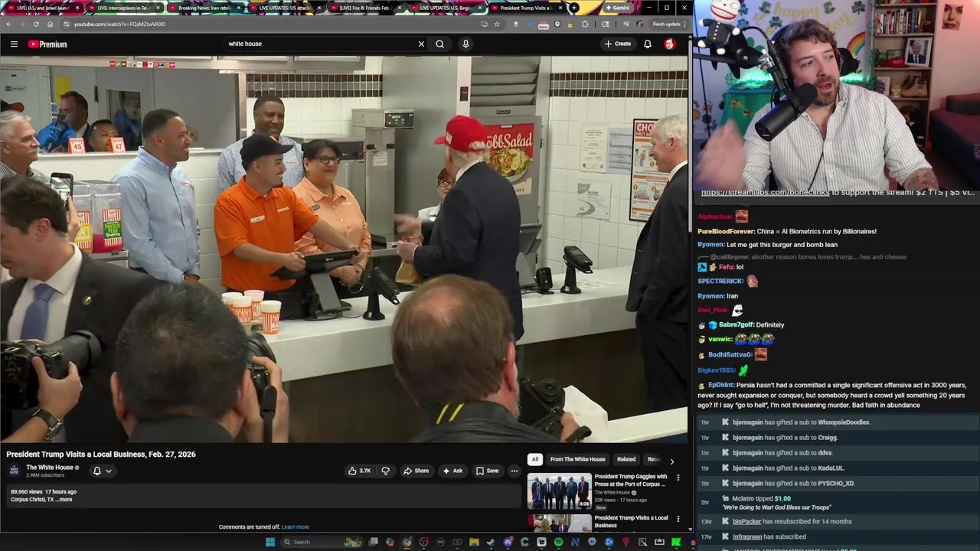Image resolution: width=980 pixels, height=551 pixels.
Task: Expand subscription notification bell dropdown
Action: 103,471
